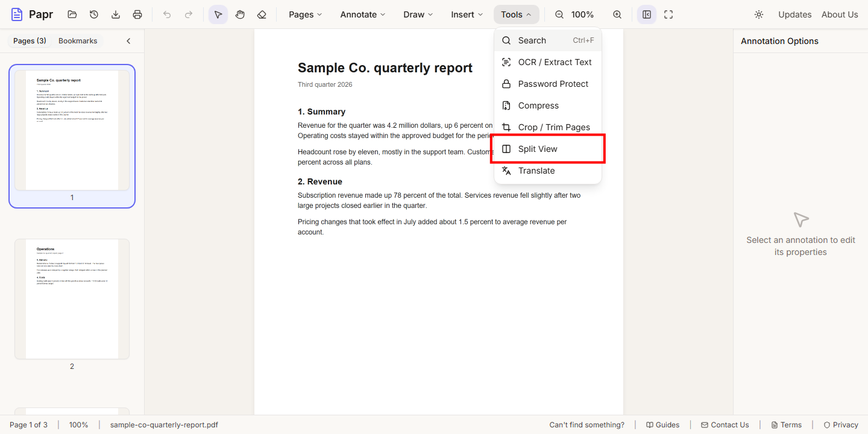Click the "Can't find something?" text
The image size is (868, 434).
(x=587, y=425)
